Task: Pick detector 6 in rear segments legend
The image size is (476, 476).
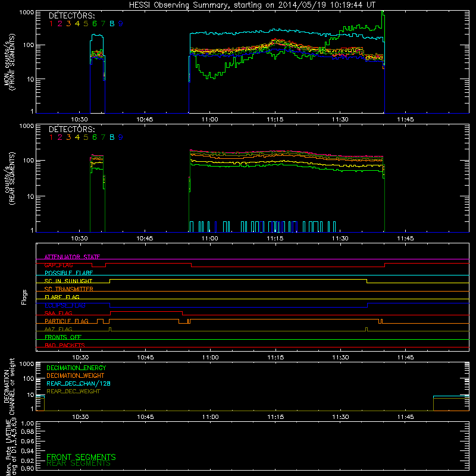Action: tap(95, 137)
